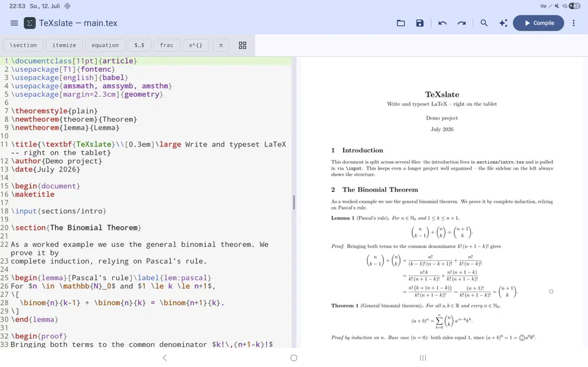Click the "1 Introduction" heading in preview
The height and width of the screenshot is (367, 588).
point(357,150)
